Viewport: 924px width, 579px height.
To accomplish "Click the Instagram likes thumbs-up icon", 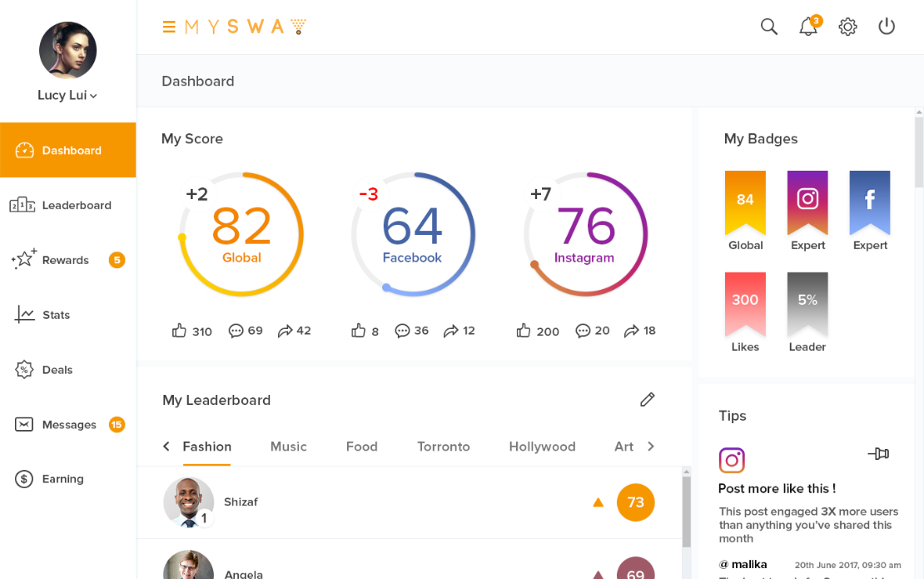I will (524, 330).
